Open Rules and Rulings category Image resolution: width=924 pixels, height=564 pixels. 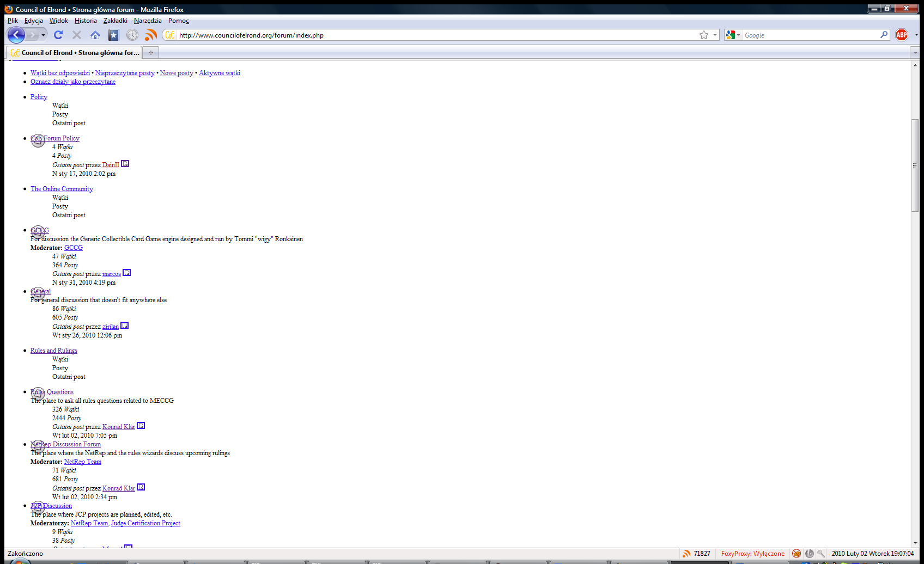pyautogui.click(x=54, y=351)
